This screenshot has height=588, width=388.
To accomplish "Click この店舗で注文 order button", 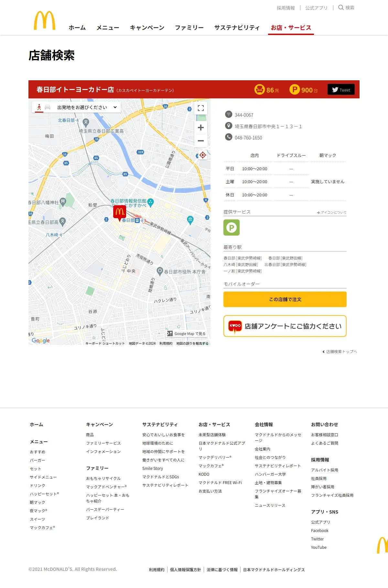I will 285,299.
